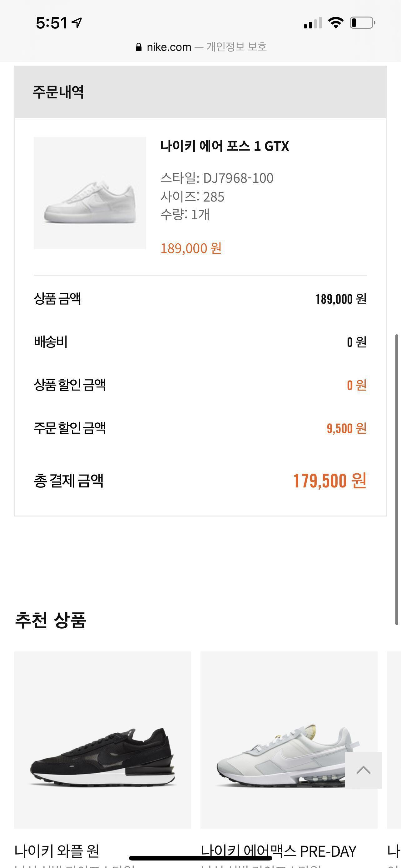Viewport: 401px width, 868px height.
Task: Tap the 나이키 와플 원 product name
Action: coord(57,851)
